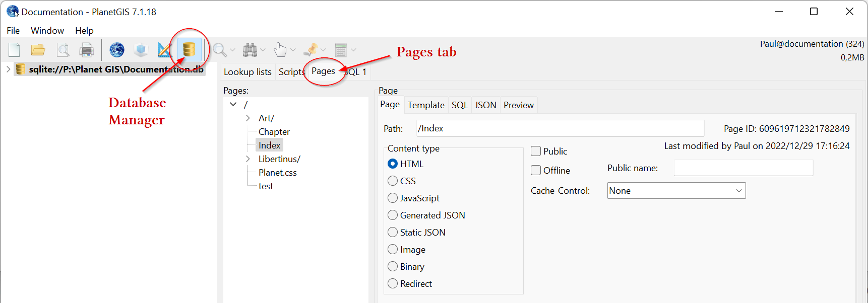Click the print preview toolbar icon
868x303 pixels.
point(63,50)
